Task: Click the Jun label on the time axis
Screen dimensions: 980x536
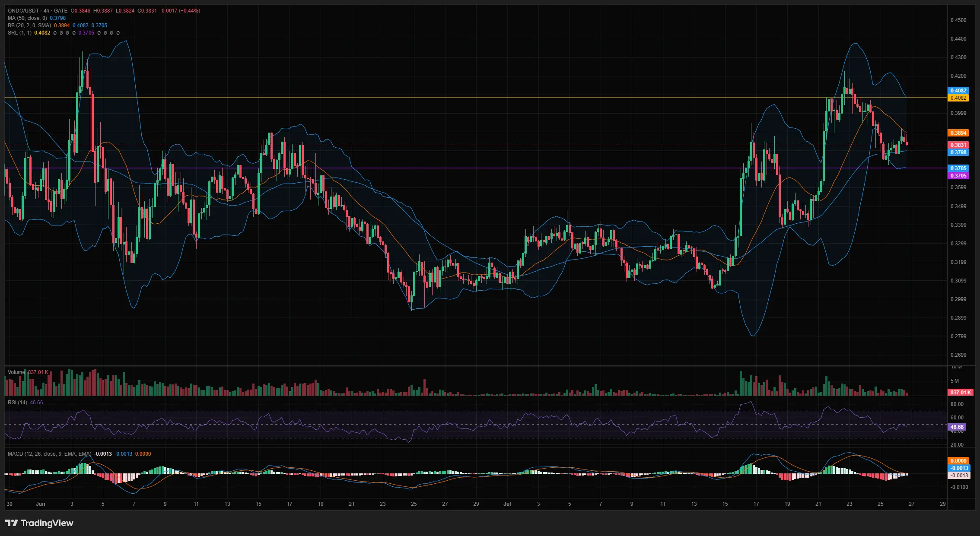Action: tap(41, 504)
